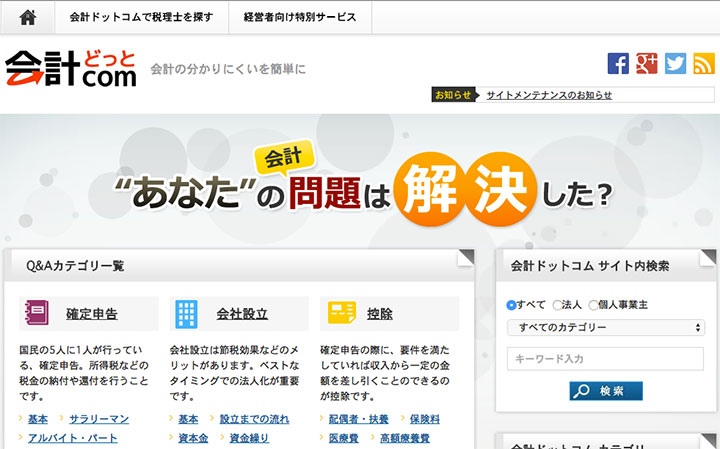Select the 法人 radio button
Screen dimensions: 720x449
pos(557,305)
